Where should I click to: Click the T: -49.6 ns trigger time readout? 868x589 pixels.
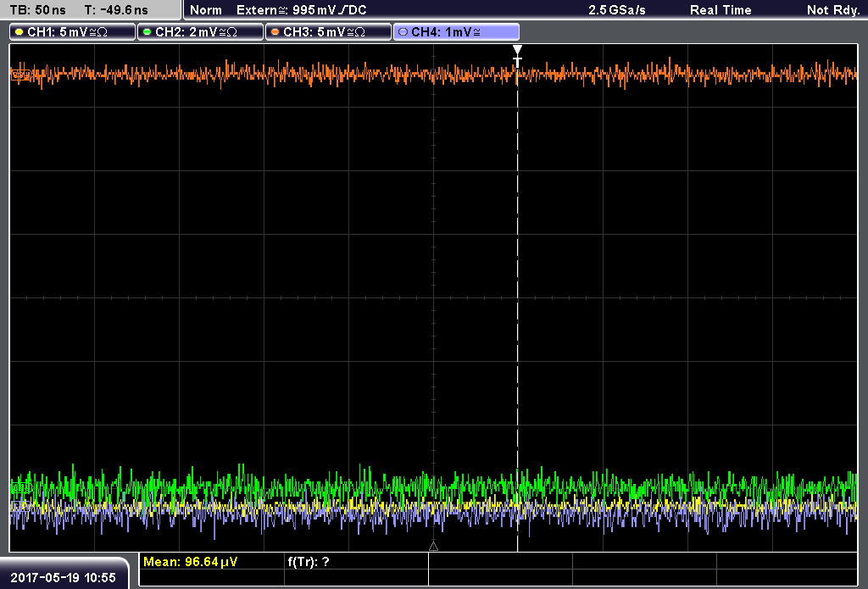(116, 10)
